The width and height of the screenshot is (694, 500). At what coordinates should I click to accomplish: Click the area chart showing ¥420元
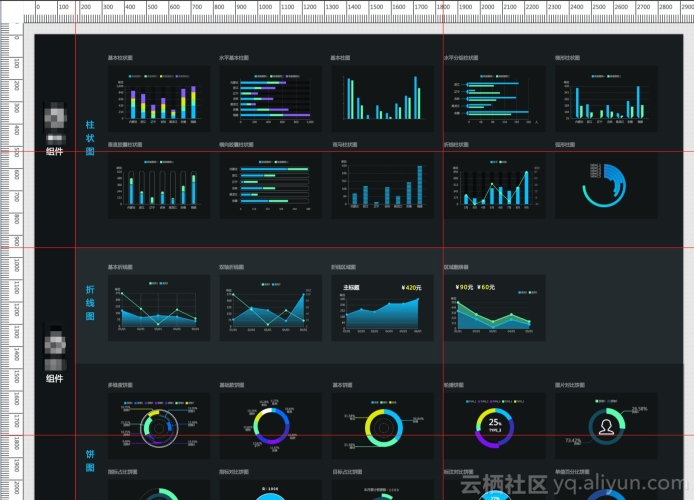click(382, 308)
